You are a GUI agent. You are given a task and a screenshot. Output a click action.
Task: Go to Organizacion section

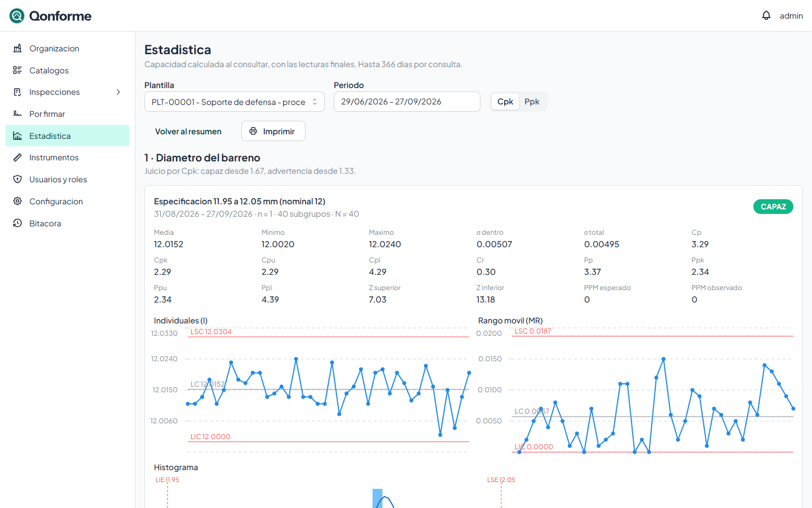[x=67, y=49]
